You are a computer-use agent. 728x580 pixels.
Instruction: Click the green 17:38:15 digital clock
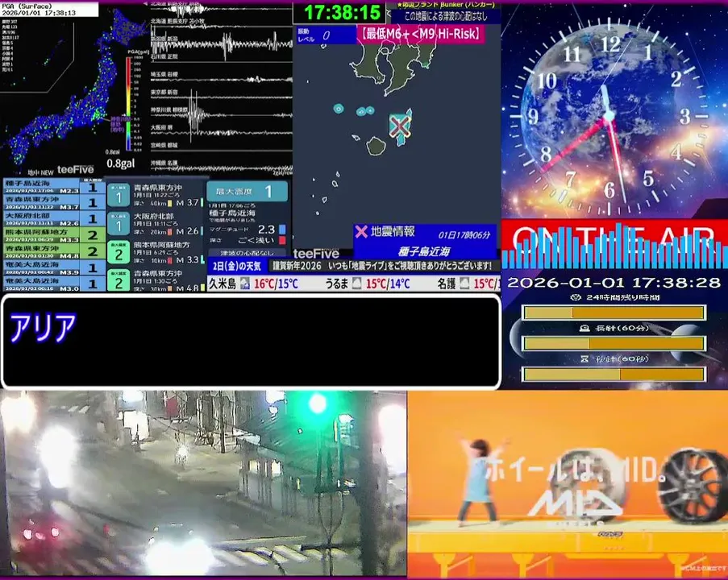click(342, 13)
